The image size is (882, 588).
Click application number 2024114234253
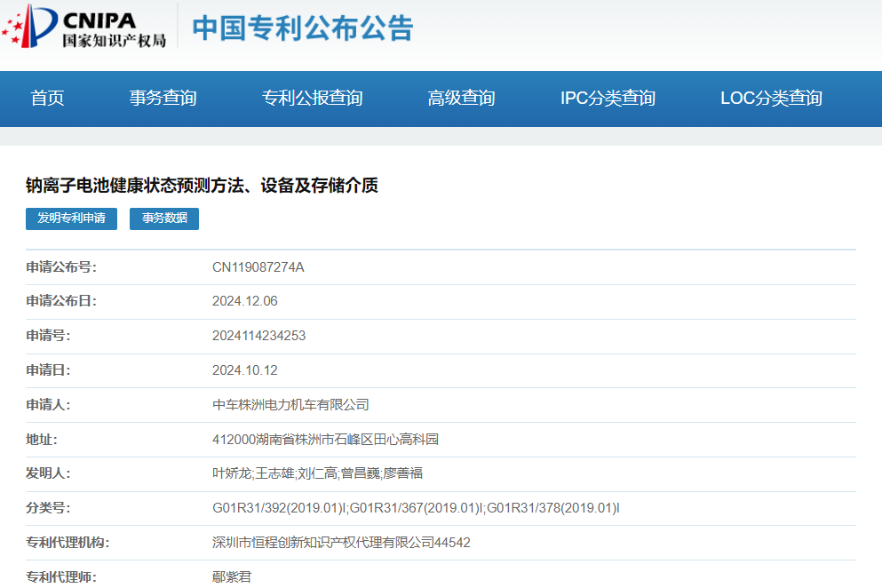[x=258, y=336]
